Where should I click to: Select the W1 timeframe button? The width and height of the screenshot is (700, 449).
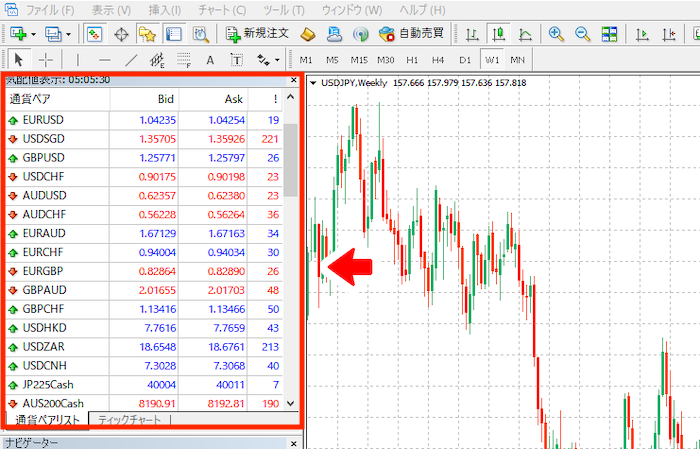click(492, 60)
